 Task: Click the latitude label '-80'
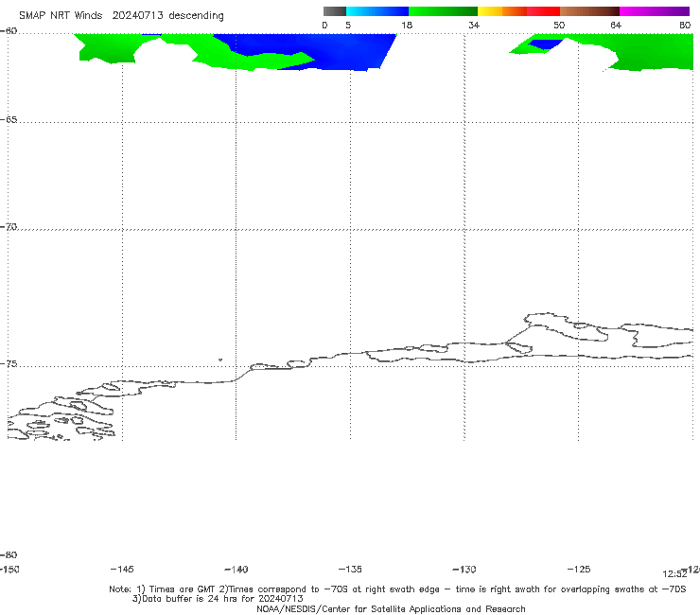9,554
